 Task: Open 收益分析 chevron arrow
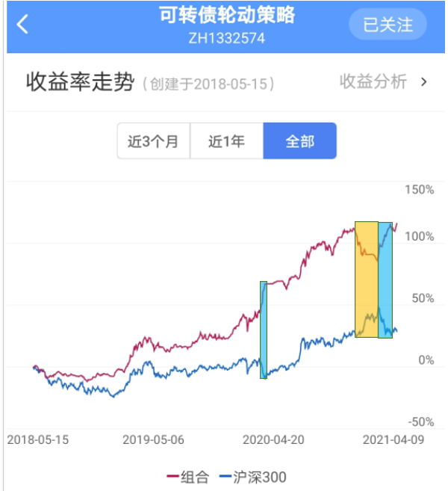point(425,82)
